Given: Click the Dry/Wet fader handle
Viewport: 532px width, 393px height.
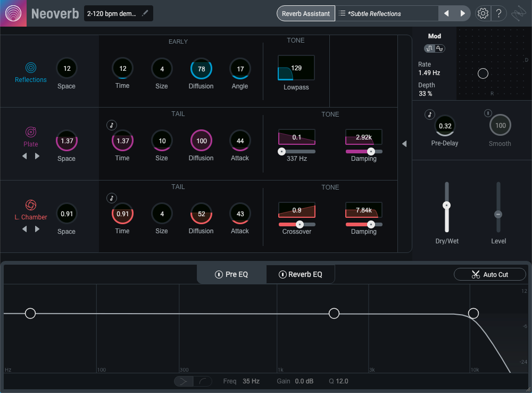Looking at the screenshot, I should coord(447,205).
